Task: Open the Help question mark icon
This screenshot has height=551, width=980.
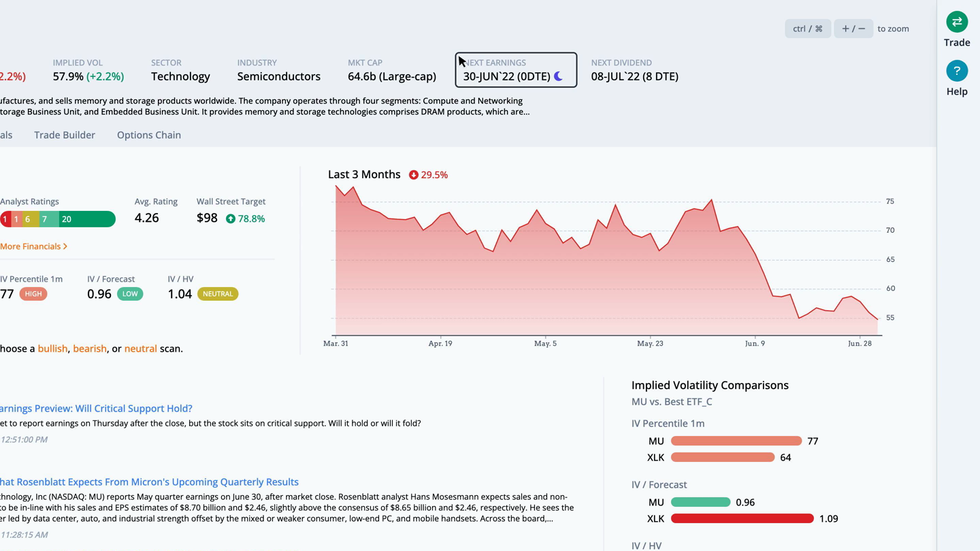Action: (x=957, y=71)
